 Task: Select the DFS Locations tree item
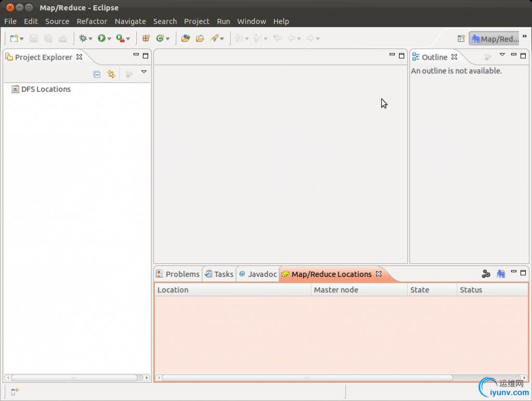pyautogui.click(x=41, y=89)
